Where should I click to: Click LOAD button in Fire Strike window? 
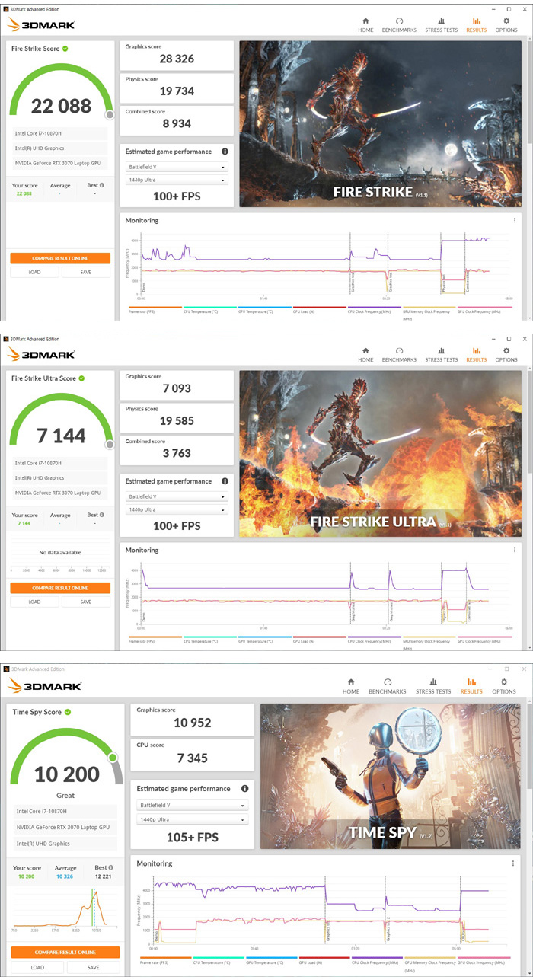point(35,272)
